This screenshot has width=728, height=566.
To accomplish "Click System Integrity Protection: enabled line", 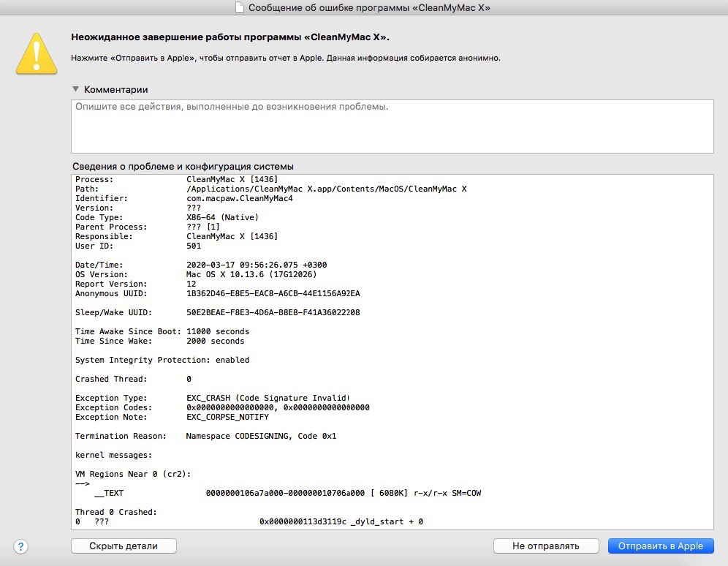I will [x=162, y=360].
